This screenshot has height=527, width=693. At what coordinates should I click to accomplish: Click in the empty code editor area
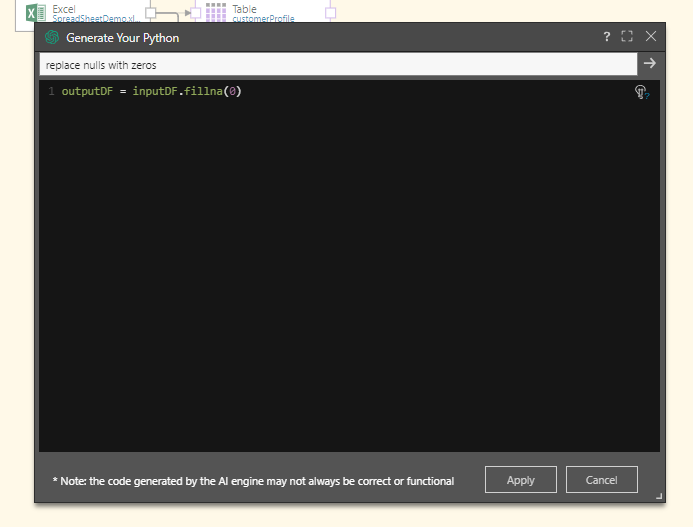click(350, 280)
